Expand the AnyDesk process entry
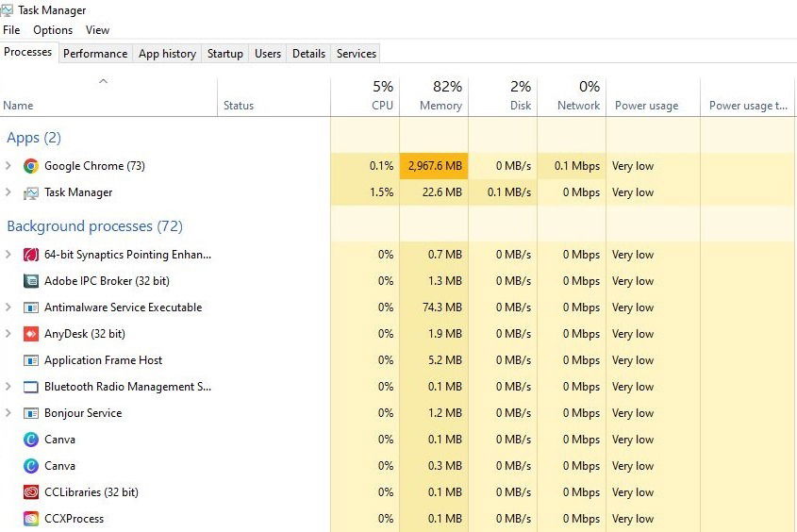Image resolution: width=797 pixels, height=532 pixels. point(8,333)
